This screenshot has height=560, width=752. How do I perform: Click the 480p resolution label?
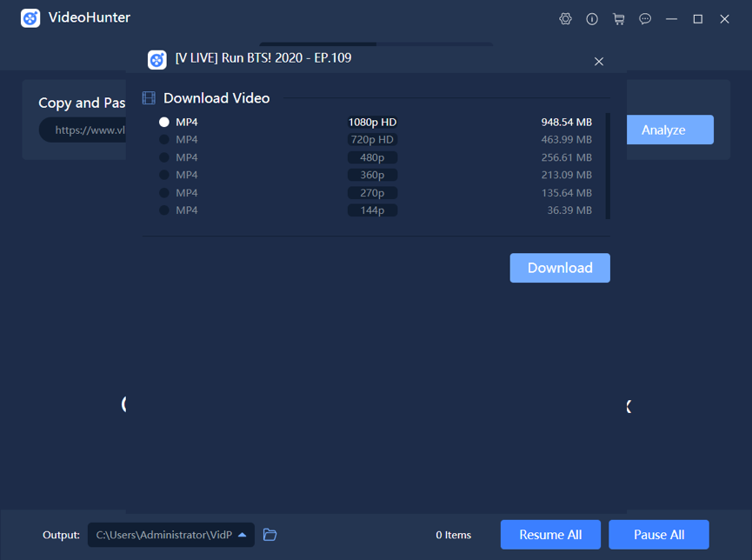pos(372,157)
